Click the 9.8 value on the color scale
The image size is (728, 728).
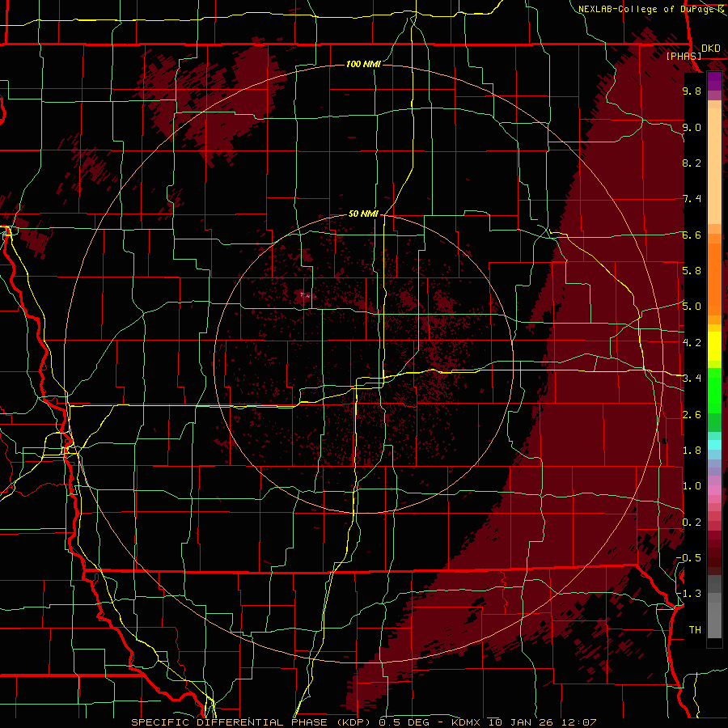coord(692,91)
